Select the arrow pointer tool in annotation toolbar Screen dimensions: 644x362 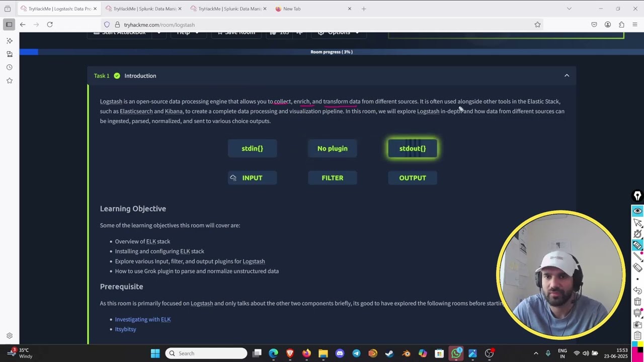[637, 222]
